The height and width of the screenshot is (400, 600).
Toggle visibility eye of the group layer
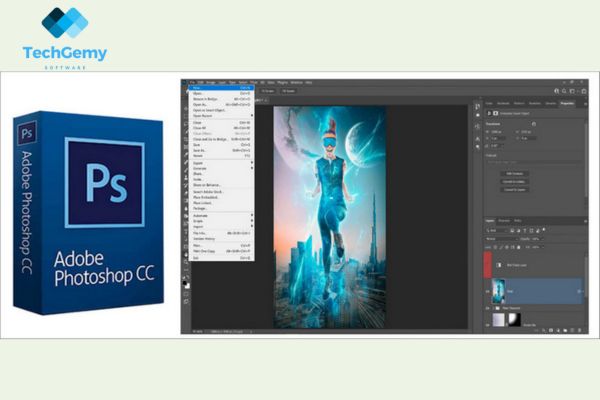pos(488,308)
